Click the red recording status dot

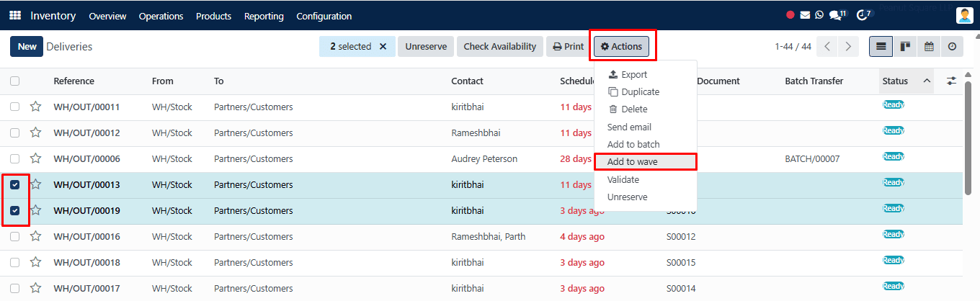pos(790,15)
